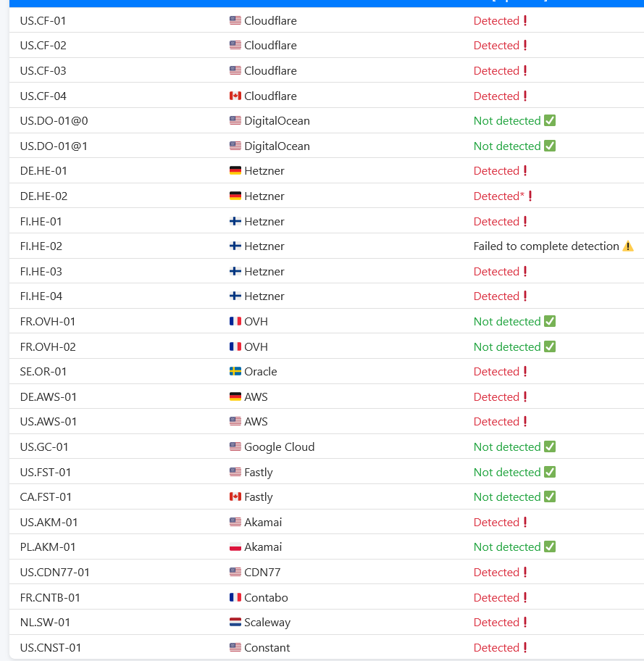Select the SE.OR-01 node label

pos(43,372)
